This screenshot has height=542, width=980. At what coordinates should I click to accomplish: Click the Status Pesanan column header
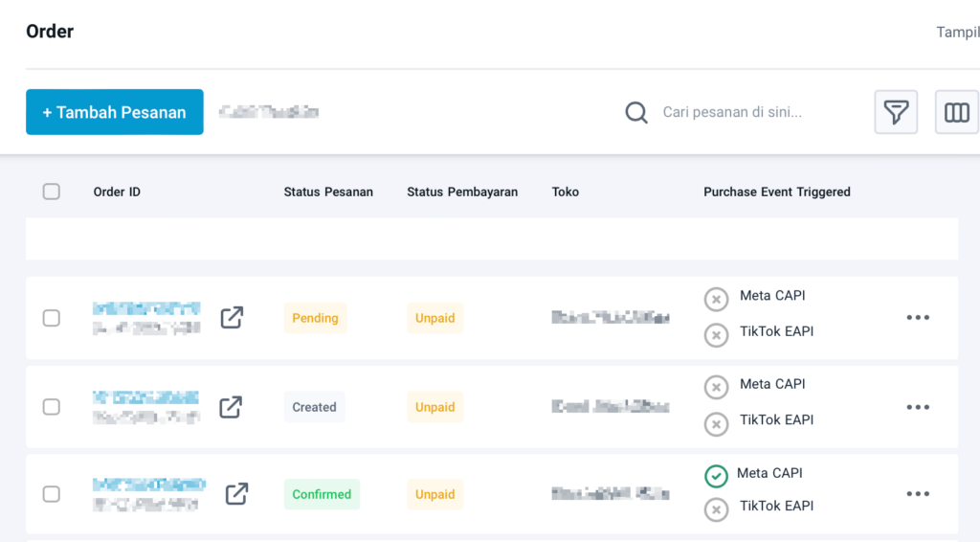(328, 192)
